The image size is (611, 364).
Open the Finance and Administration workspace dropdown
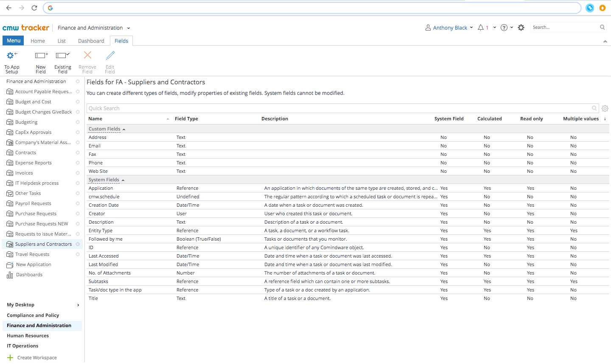point(129,28)
